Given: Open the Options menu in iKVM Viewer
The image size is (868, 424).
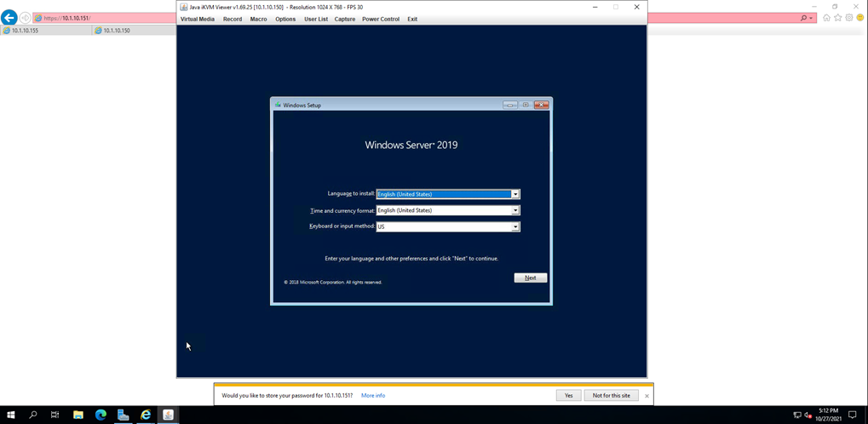Looking at the screenshot, I should pos(285,19).
